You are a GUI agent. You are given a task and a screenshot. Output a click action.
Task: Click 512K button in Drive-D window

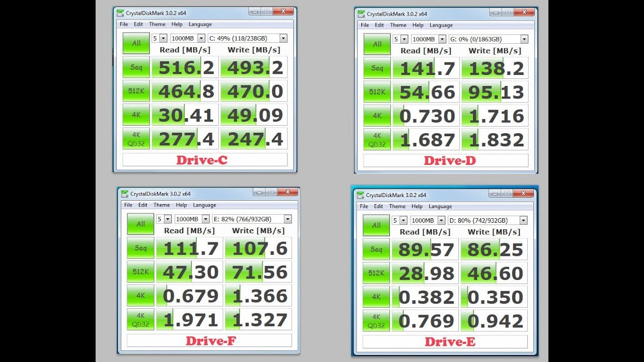point(377,92)
